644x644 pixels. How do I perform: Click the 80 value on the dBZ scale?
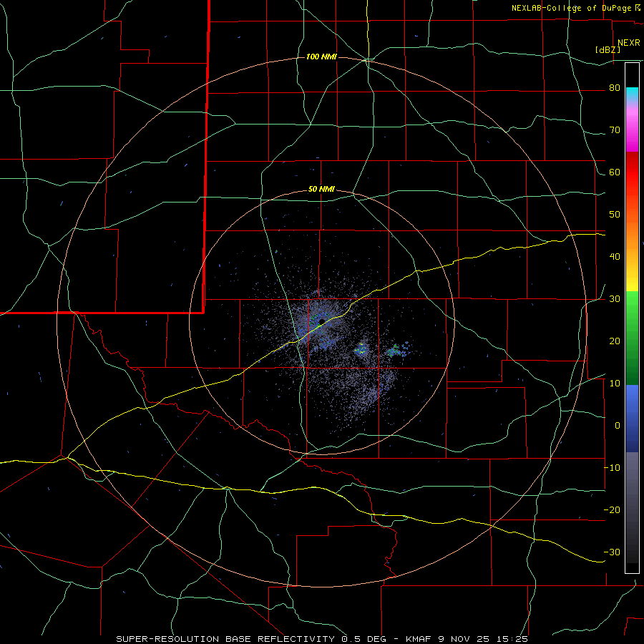615,88
